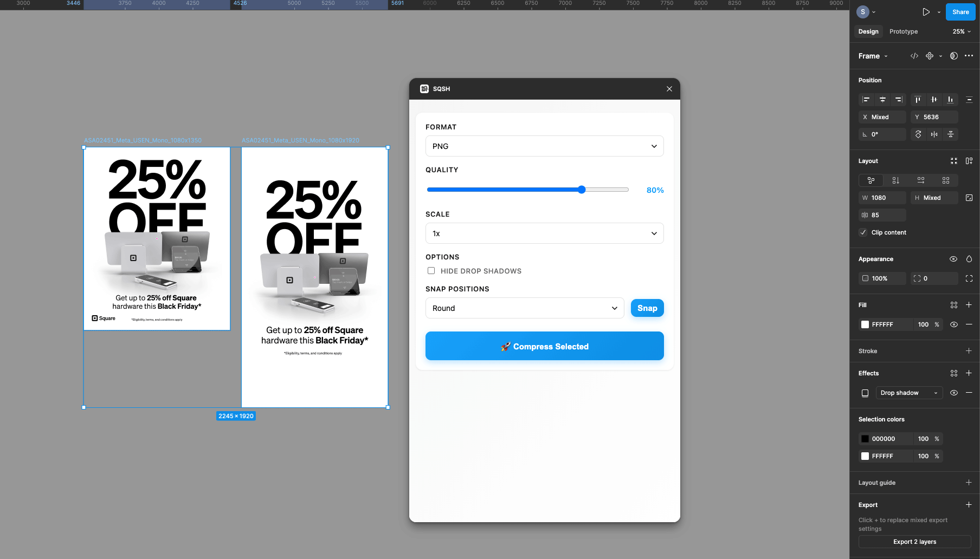The width and height of the screenshot is (980, 559).
Task: Toggle Clip content checkbox
Action: (863, 232)
